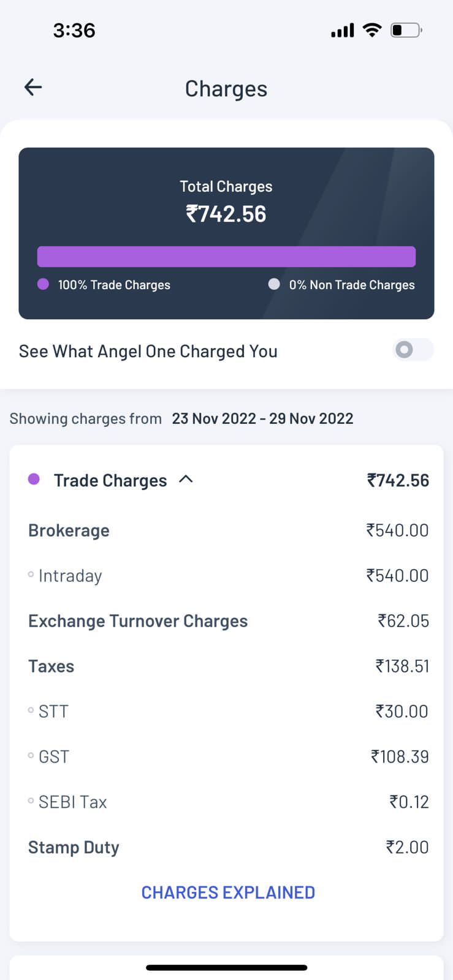The image size is (453, 980).
Task: Click the purple Trade Charges legend dot
Action: [x=43, y=284]
